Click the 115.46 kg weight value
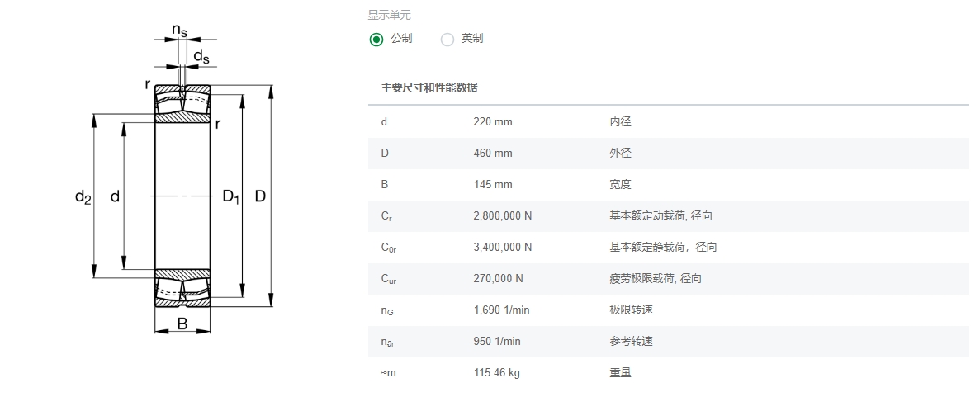The width and height of the screenshot is (980, 397). 496,373
